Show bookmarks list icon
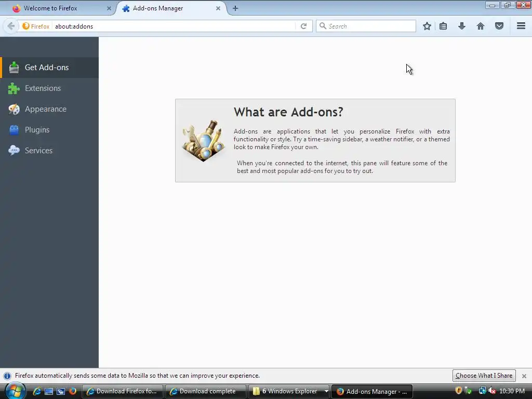Screen dimensions: 532x399 [443, 26]
